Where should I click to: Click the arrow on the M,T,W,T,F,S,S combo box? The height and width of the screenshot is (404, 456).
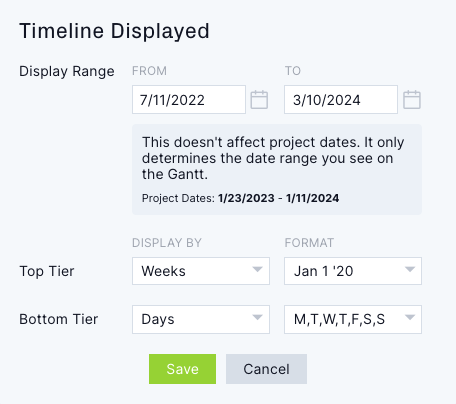[x=410, y=317]
